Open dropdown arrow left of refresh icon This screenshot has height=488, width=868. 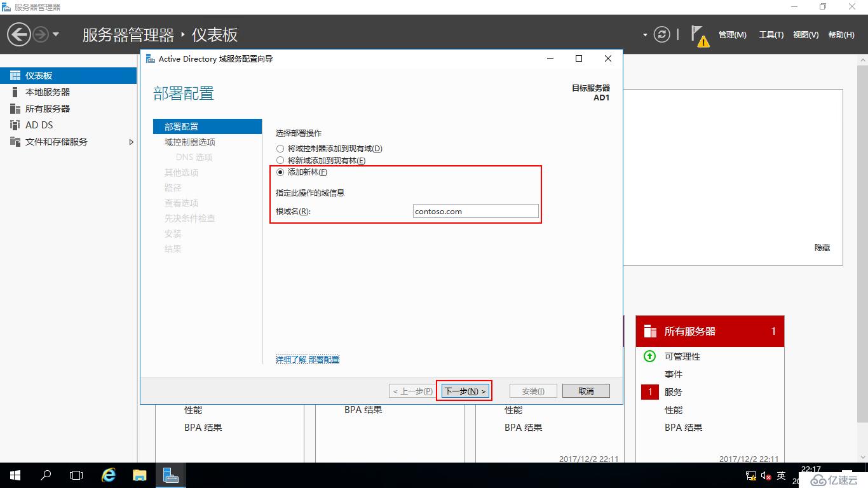coord(645,35)
